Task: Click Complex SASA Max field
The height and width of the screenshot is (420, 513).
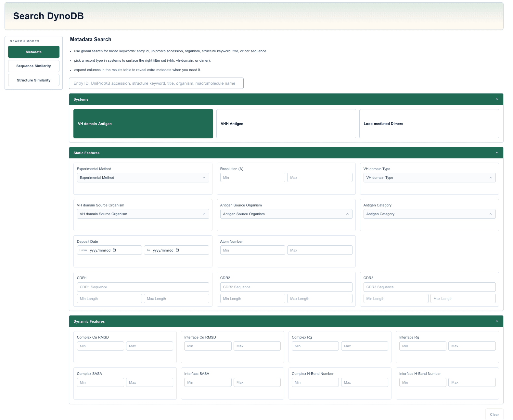Action: coord(149,382)
